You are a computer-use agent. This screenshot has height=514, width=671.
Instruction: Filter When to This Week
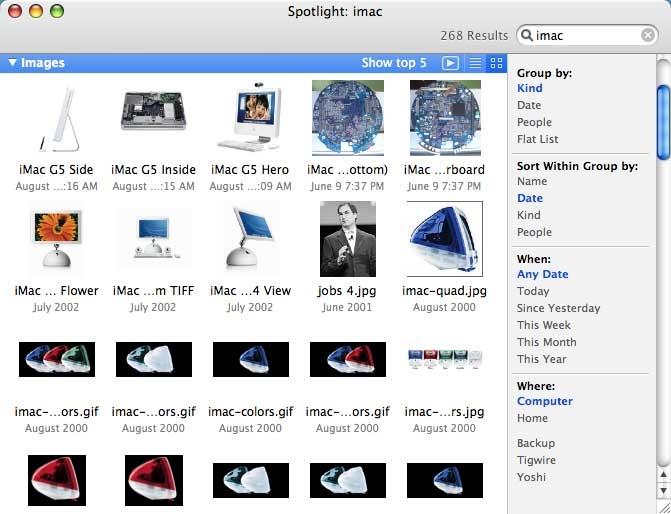tap(543, 325)
